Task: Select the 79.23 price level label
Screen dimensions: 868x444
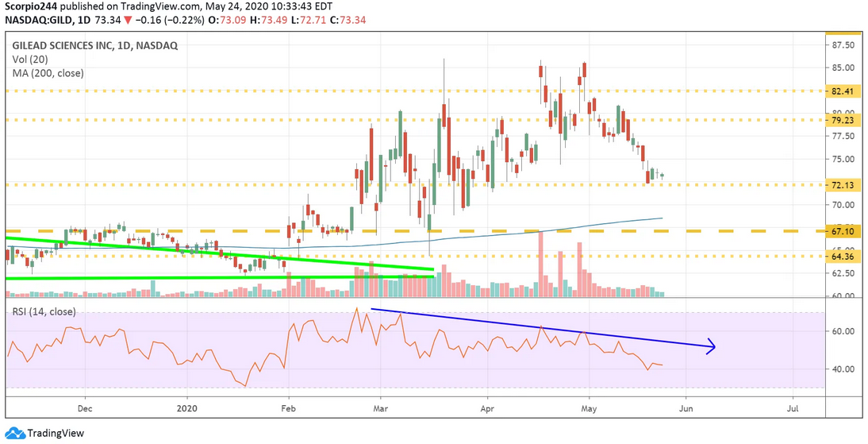Action: pyautogui.click(x=843, y=120)
